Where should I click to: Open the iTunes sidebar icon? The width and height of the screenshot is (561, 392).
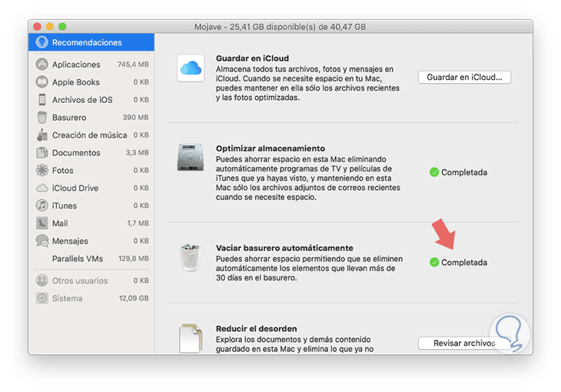(x=41, y=206)
